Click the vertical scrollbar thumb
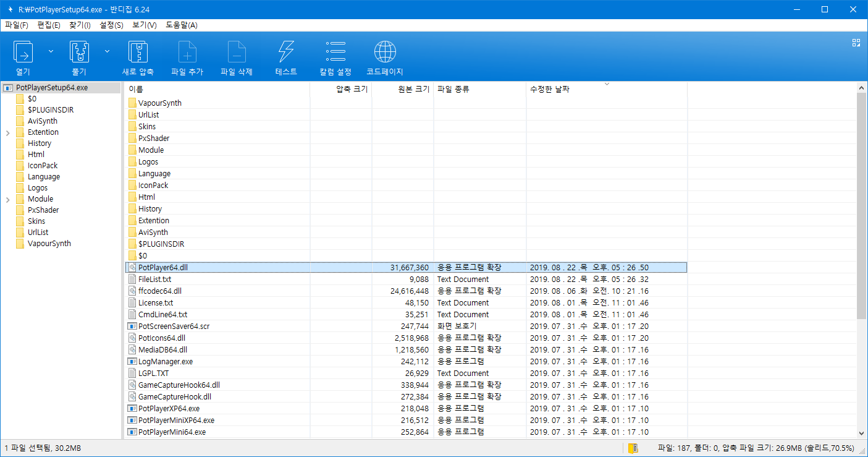The width and height of the screenshot is (868, 457). (861, 206)
